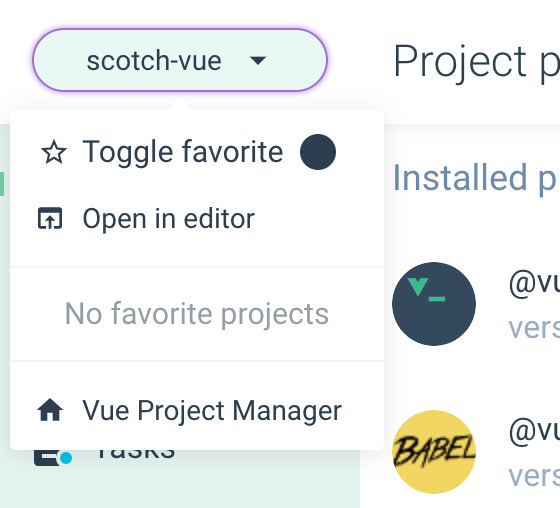Click the Vue CLI plugin round logo
Image resolution: width=560 pixels, height=508 pixels.
coord(434,304)
